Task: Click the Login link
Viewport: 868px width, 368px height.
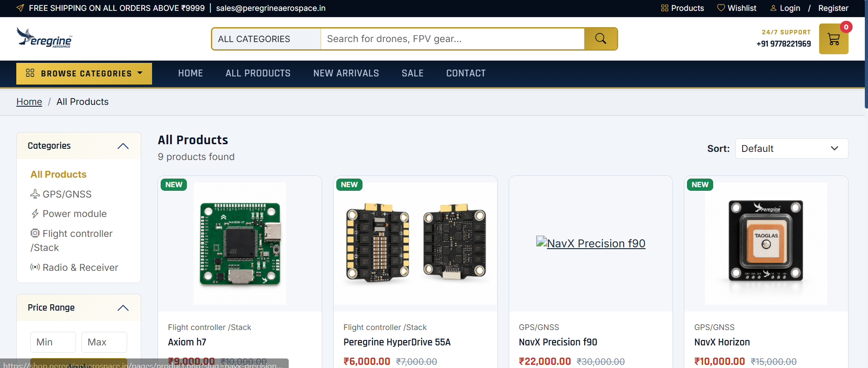Action: point(790,8)
